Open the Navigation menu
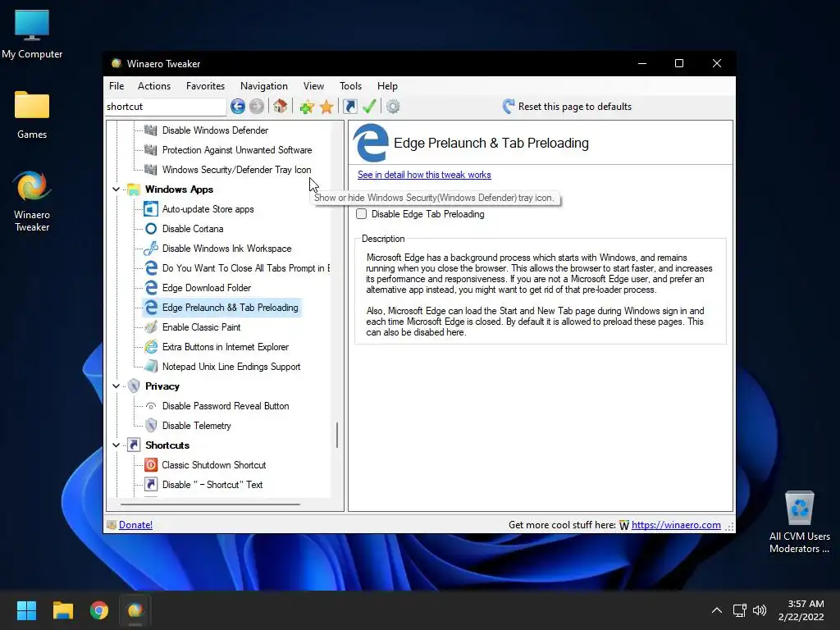The image size is (840, 630). pos(263,85)
